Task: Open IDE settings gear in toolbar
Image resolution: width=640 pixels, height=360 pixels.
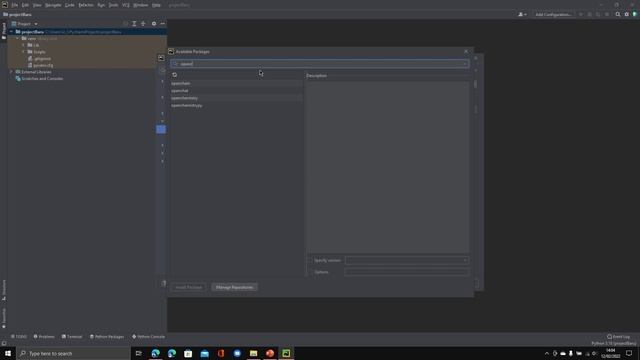Action: click(627, 14)
